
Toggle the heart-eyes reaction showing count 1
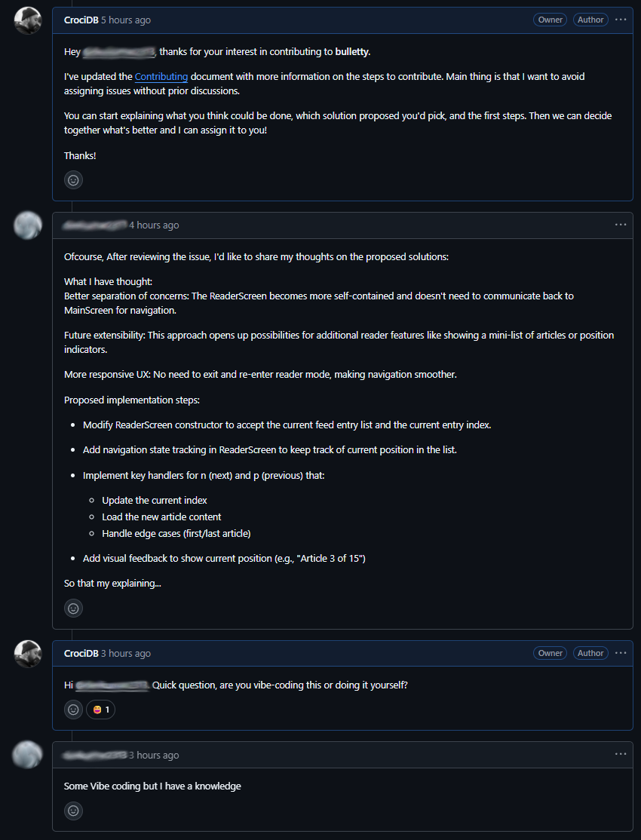[x=100, y=710]
